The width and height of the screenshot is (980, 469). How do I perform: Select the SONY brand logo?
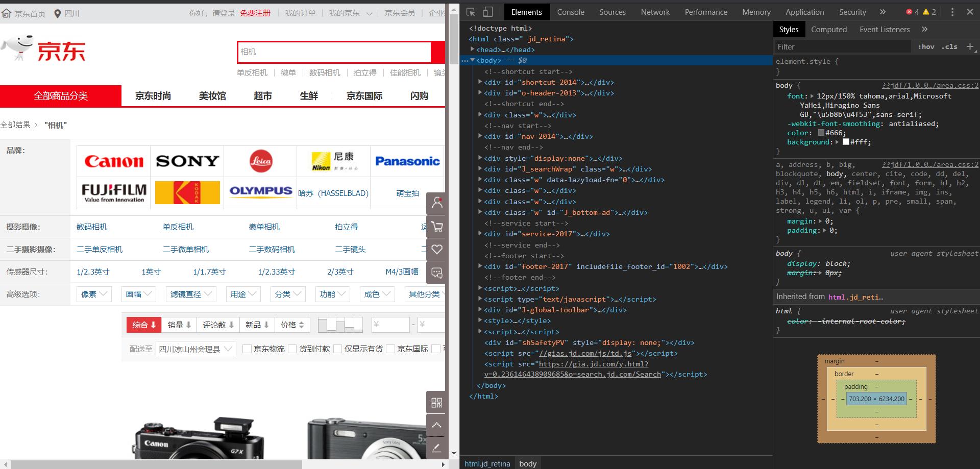click(187, 161)
